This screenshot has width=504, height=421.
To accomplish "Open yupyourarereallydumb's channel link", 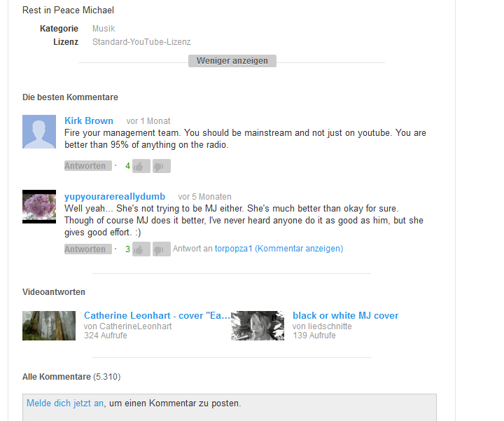I will (115, 196).
